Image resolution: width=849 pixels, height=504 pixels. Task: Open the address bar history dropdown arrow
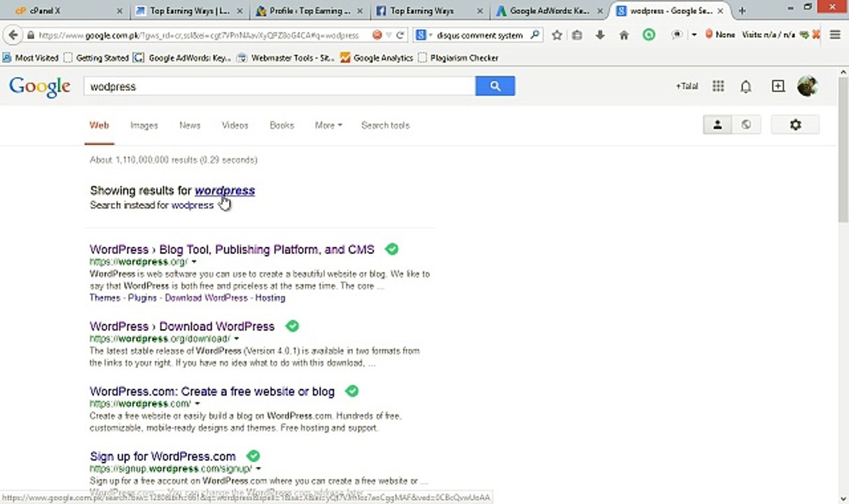click(x=389, y=35)
